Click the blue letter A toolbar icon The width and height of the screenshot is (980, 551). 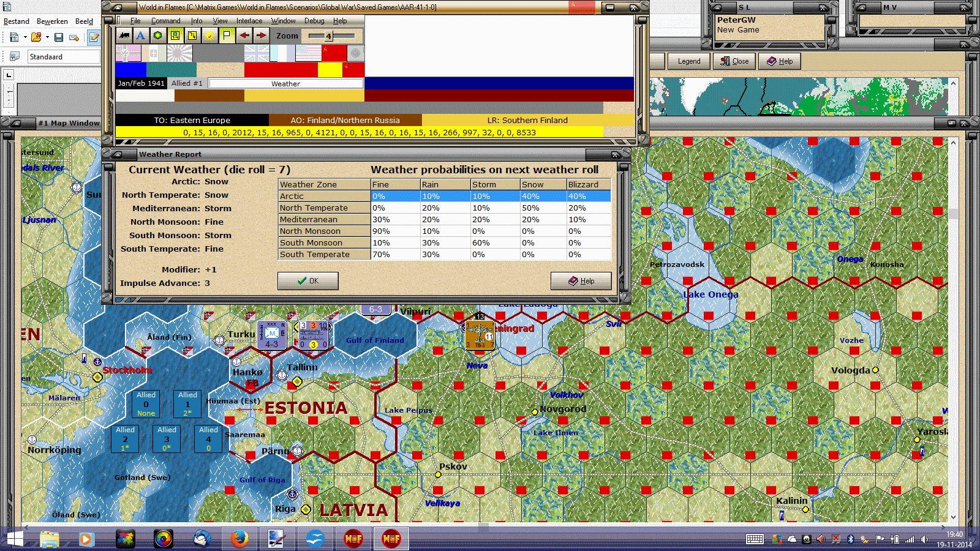(141, 36)
